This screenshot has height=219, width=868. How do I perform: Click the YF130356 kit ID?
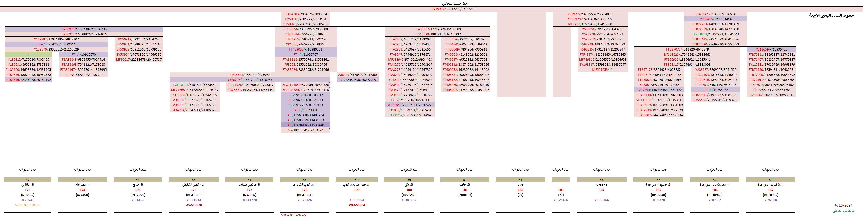tap(601, 200)
